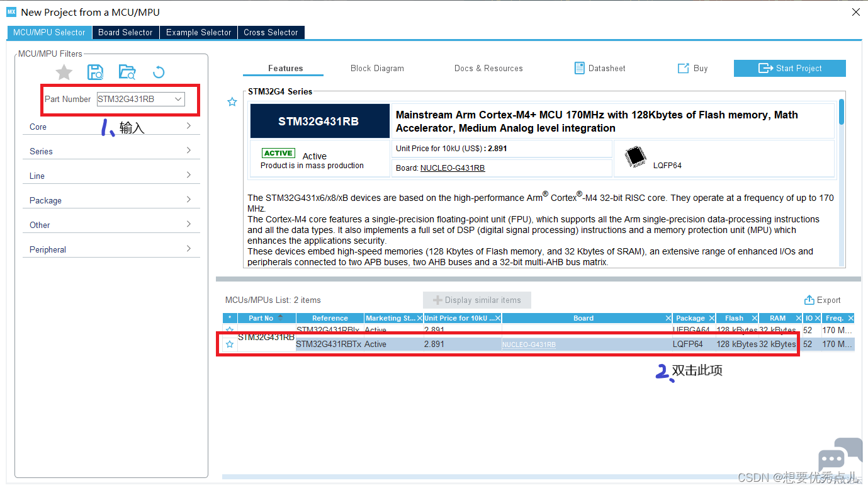Screen dimensions: 868x490
Task: Save the current search using the disk icon
Action: click(96, 72)
